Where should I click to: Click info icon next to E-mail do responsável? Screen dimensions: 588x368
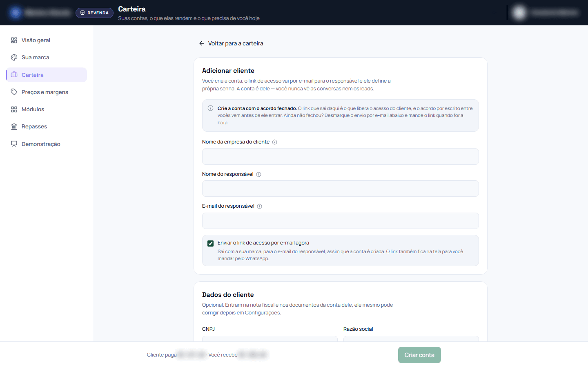259,206
